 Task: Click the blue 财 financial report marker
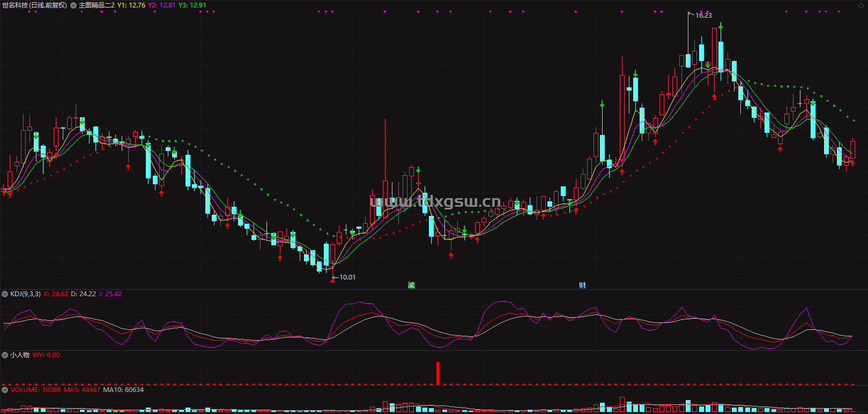pos(582,285)
